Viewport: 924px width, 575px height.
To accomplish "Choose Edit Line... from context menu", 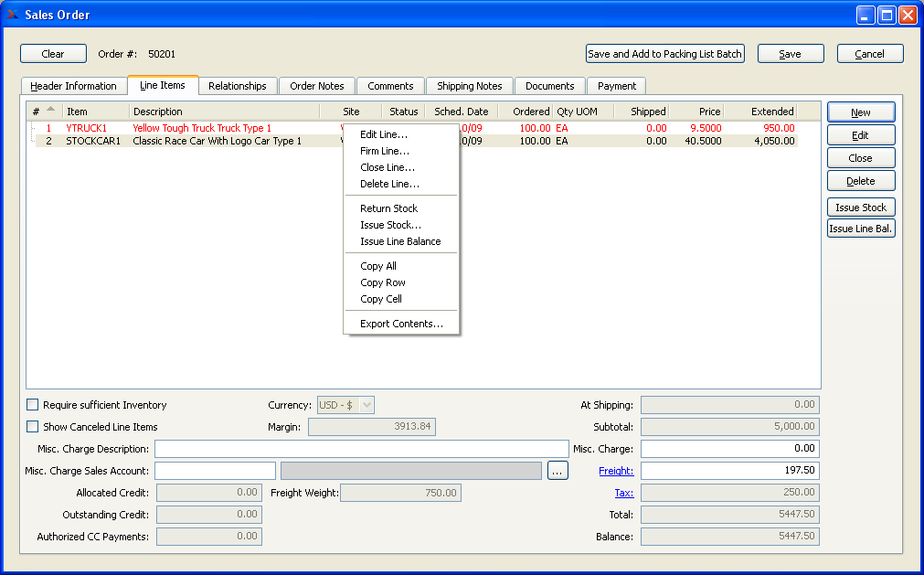I will tap(384, 134).
